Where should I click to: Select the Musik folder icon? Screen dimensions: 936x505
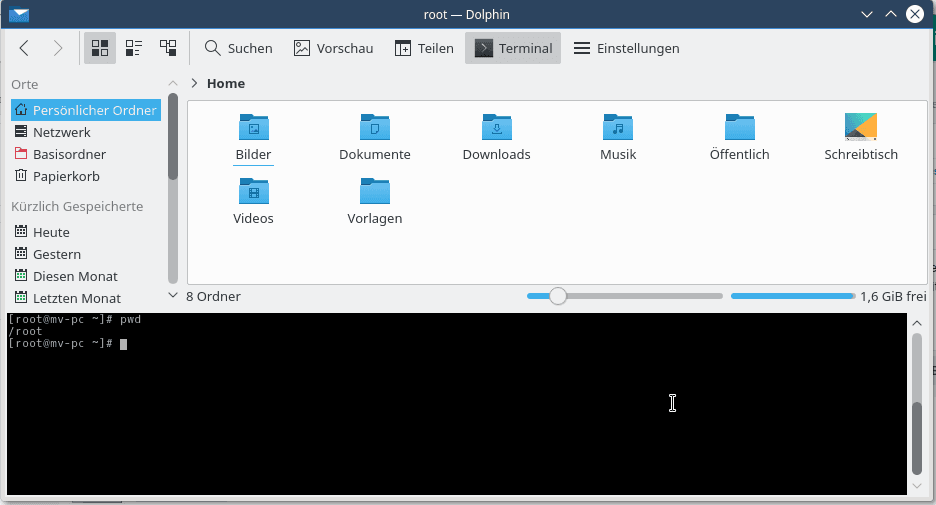click(x=618, y=127)
